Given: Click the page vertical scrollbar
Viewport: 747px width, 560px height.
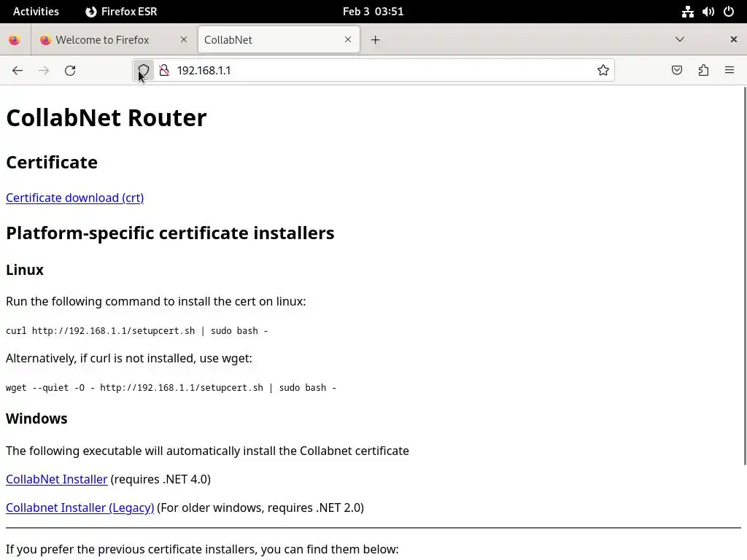Looking at the screenshot, I should 745,275.
